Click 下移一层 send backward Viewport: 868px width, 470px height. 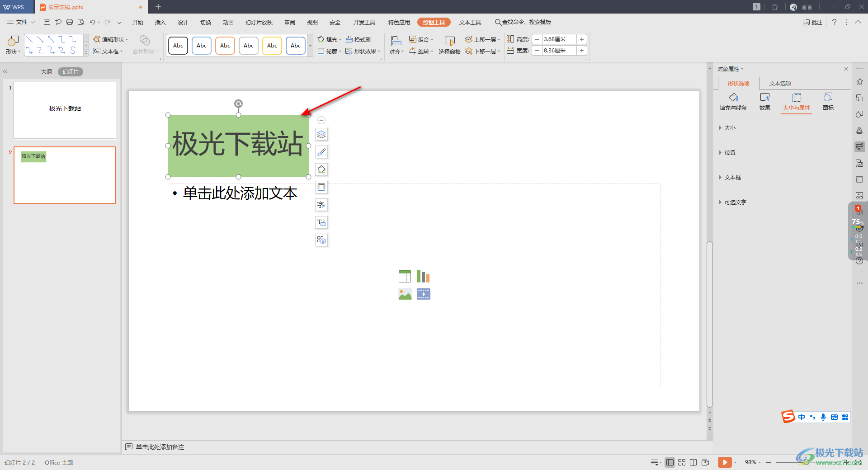pos(483,51)
